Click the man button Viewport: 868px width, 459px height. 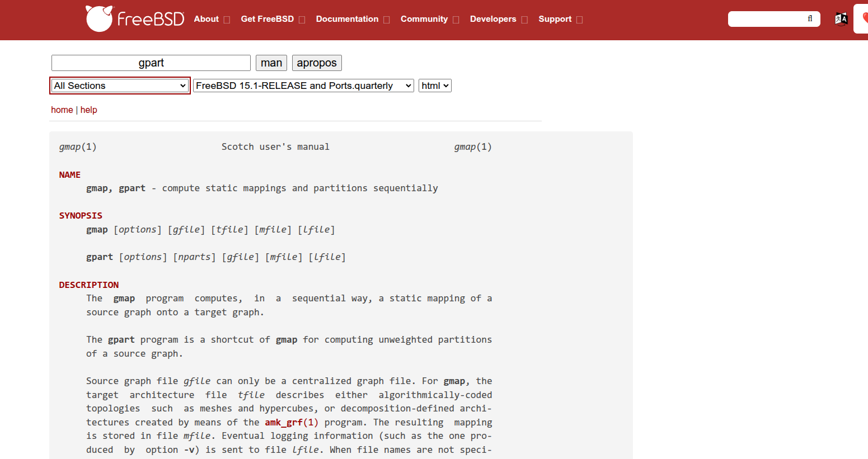pyautogui.click(x=271, y=63)
